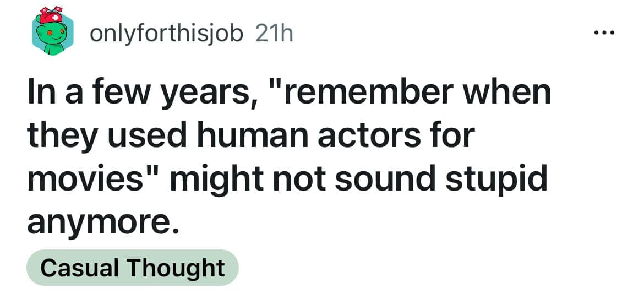Click the 21h post timestamp
This screenshot has height=299, width=644.
click(x=274, y=35)
